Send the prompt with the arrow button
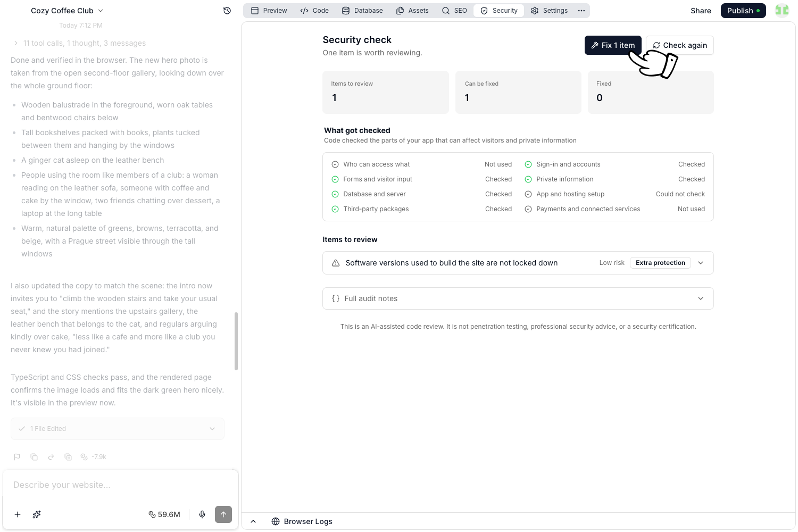Image resolution: width=798 pixels, height=532 pixels. click(223, 514)
